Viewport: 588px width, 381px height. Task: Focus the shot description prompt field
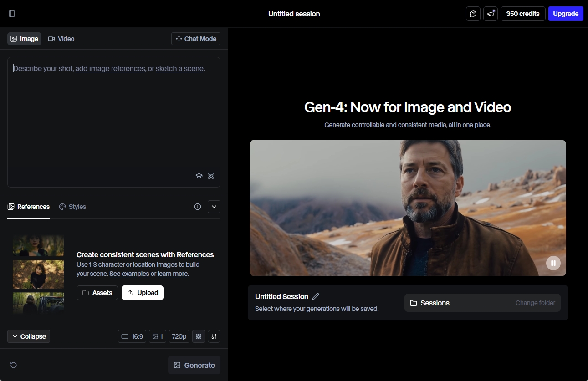coord(114,122)
